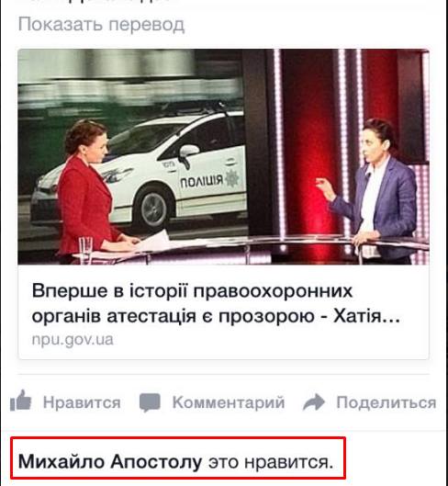
Task: Show translation via Показать перевод
Action: click(x=101, y=24)
